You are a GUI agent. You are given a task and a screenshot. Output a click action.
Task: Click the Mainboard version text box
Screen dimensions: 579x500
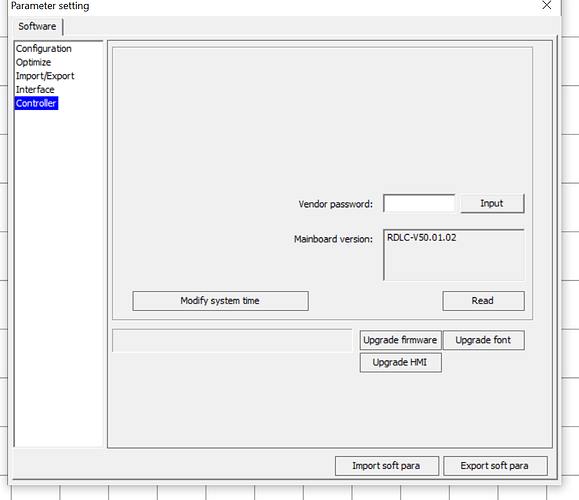point(454,255)
